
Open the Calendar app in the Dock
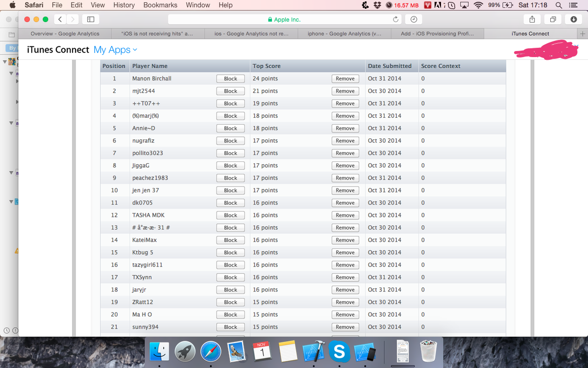(263, 351)
